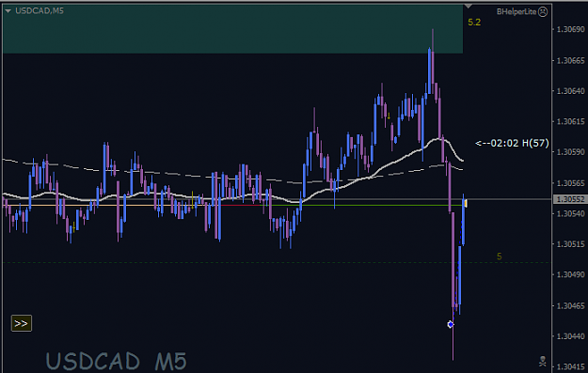Select the blue diamond trade marker
This screenshot has height=373, width=588.
[451, 324]
